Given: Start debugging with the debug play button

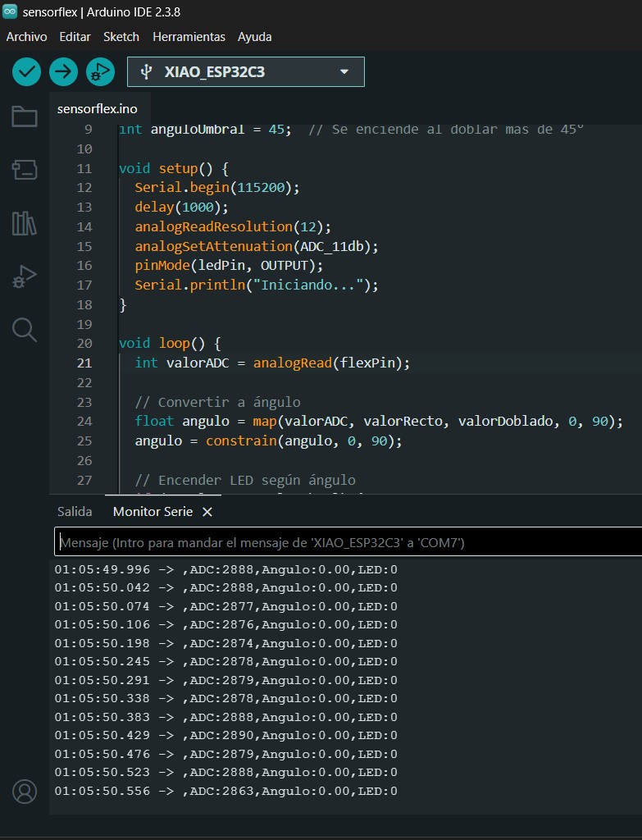Looking at the screenshot, I should [100, 72].
